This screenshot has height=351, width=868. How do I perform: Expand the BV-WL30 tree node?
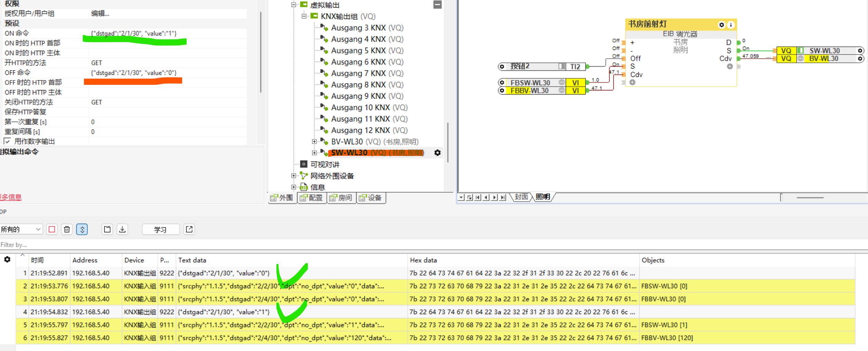click(314, 142)
